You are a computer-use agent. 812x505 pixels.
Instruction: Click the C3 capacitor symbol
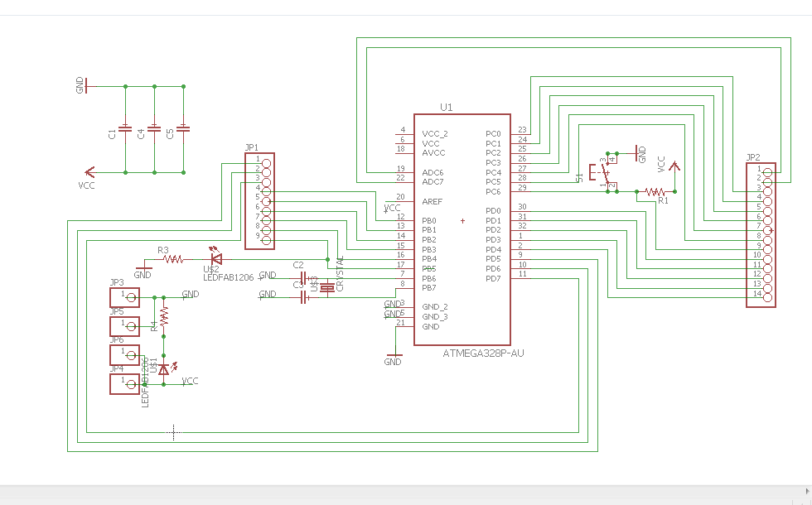click(304, 297)
